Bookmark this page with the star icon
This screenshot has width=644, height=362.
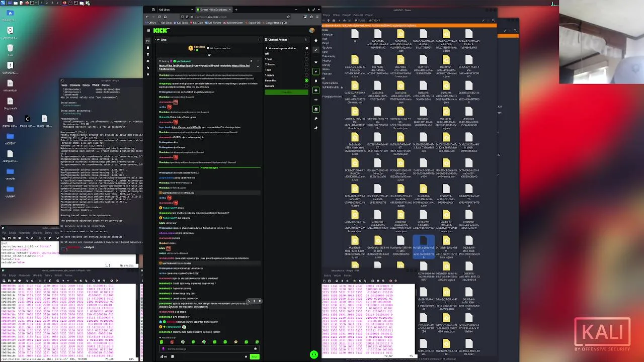[x=288, y=17]
